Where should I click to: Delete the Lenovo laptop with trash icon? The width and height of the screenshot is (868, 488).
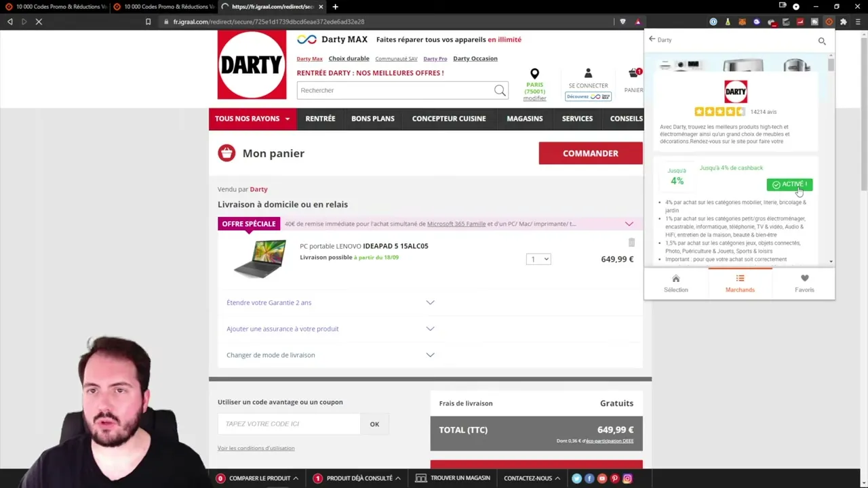tap(631, 243)
